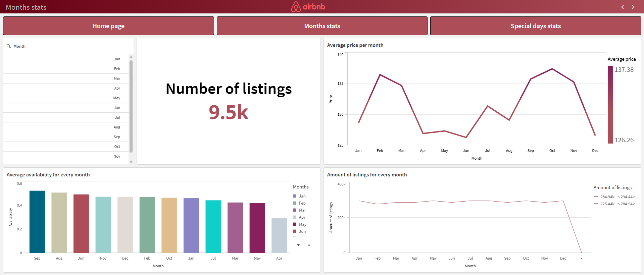This screenshot has width=644, height=275.
Task: Click legend range 275.44k - <284.94k
Action: [614, 204]
